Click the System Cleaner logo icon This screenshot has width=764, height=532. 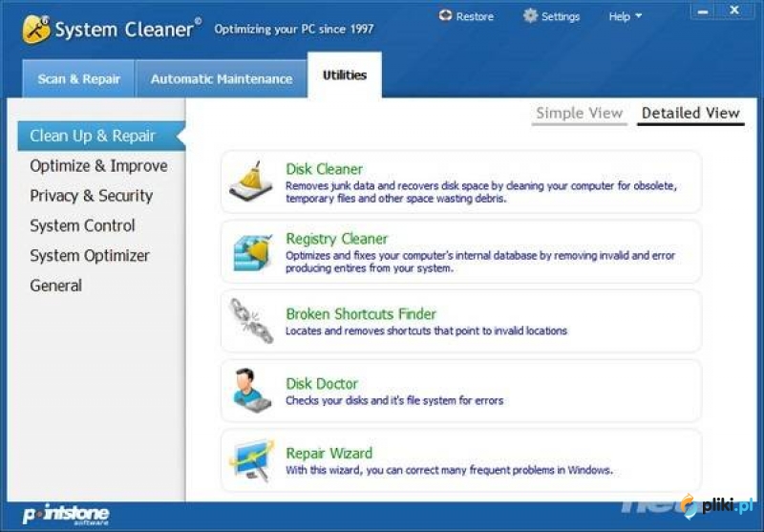(x=36, y=29)
